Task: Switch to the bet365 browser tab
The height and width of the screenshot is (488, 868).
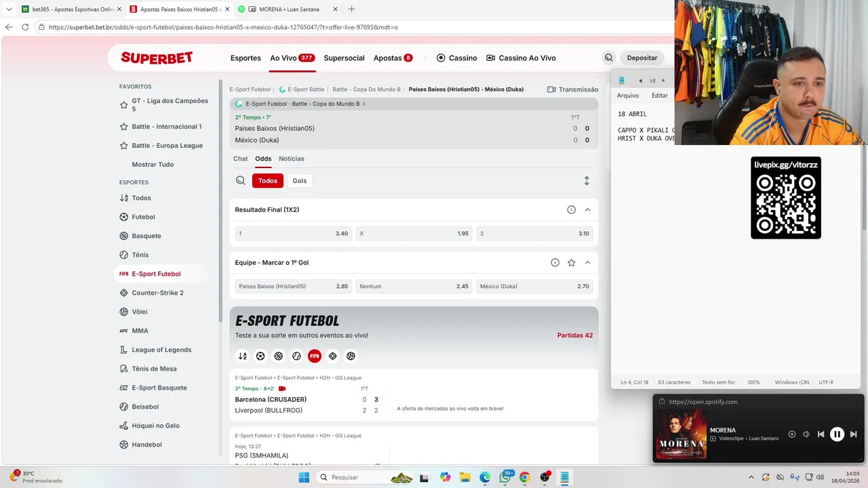Action: click(x=71, y=9)
